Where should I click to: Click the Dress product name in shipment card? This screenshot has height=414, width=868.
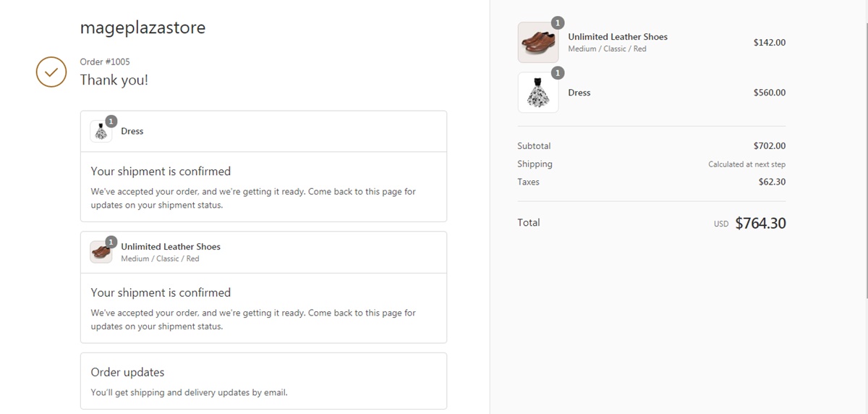[x=132, y=131]
